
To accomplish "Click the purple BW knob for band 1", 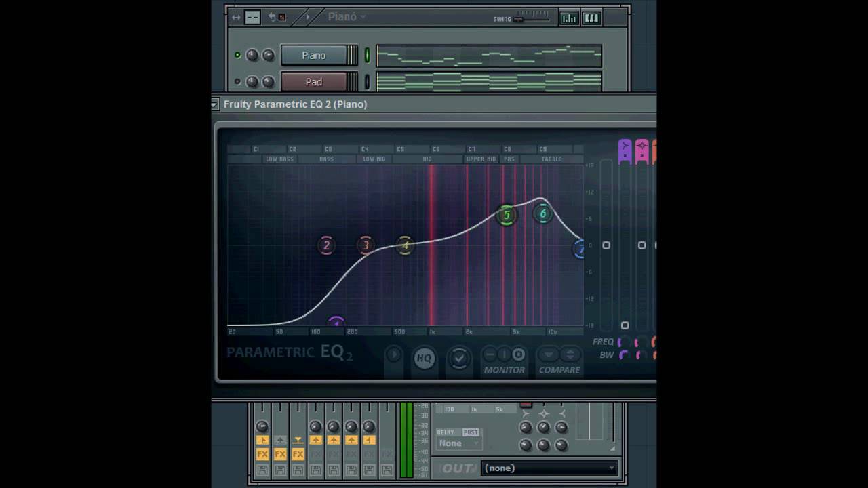I will pos(624,355).
